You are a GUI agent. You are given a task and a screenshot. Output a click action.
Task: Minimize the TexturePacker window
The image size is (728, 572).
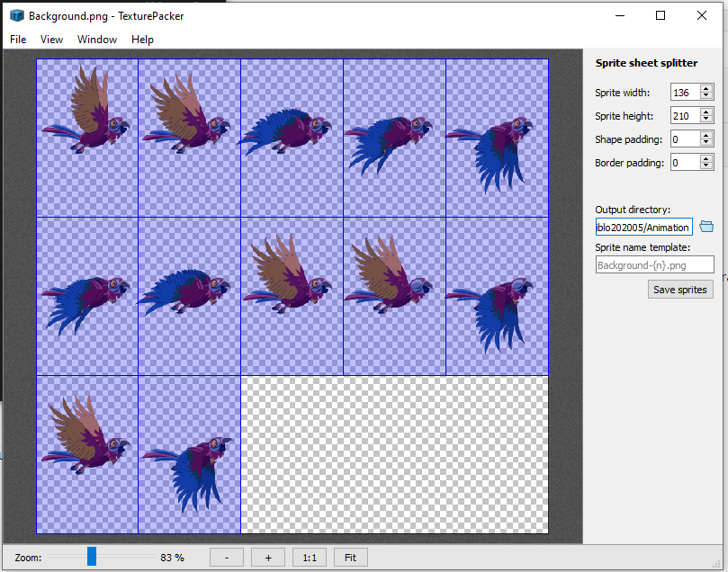pyautogui.click(x=620, y=16)
